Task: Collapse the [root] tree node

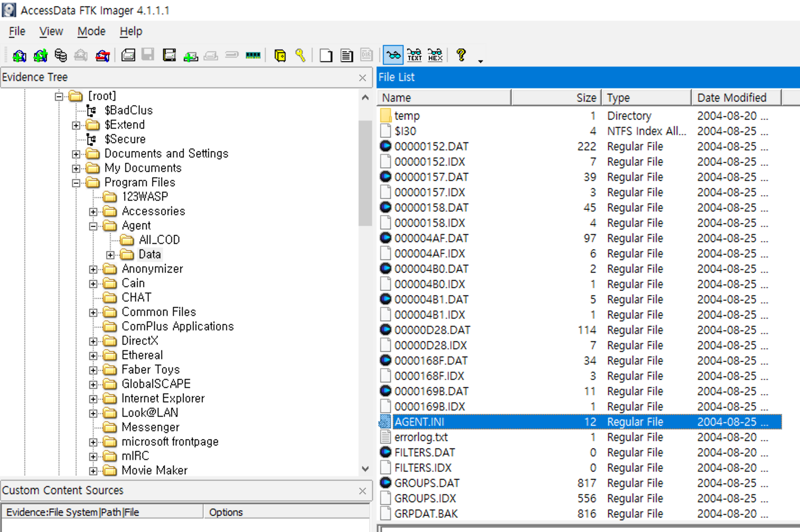Action: pos(59,96)
